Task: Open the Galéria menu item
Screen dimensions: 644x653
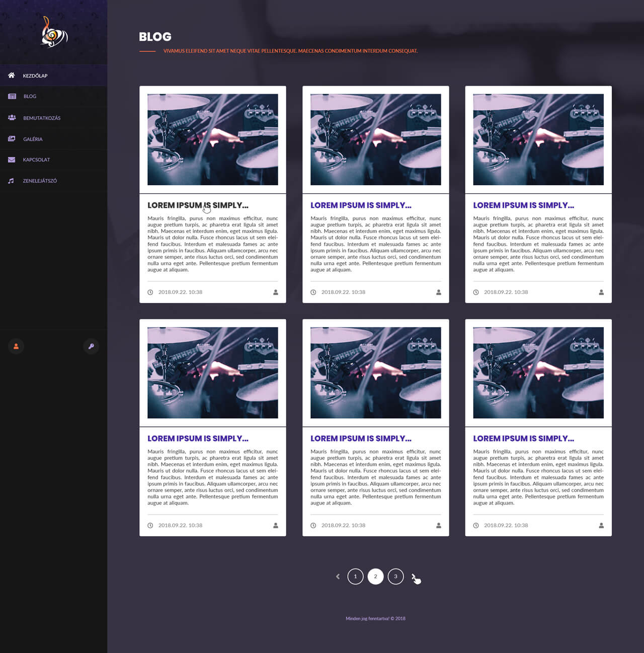Action: tap(33, 139)
